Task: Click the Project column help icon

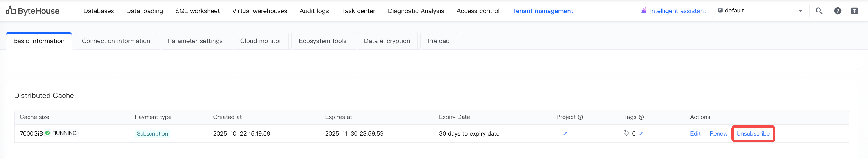Action: pyautogui.click(x=580, y=117)
